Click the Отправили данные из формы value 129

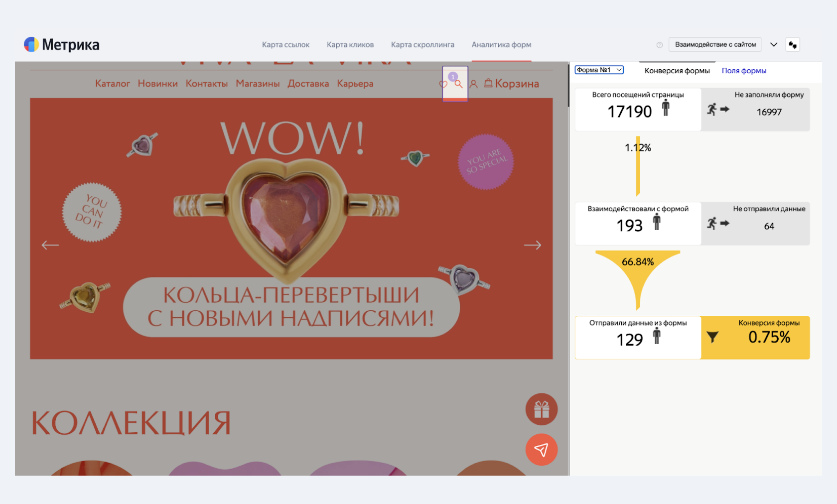tap(629, 340)
